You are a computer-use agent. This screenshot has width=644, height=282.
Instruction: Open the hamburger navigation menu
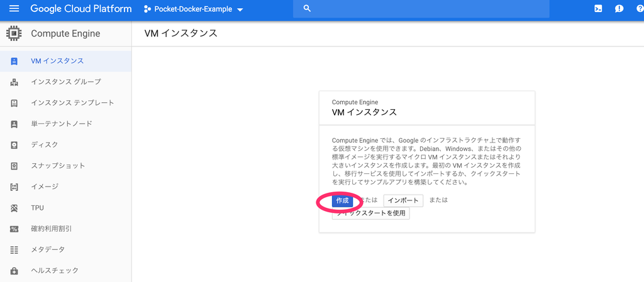(x=14, y=9)
